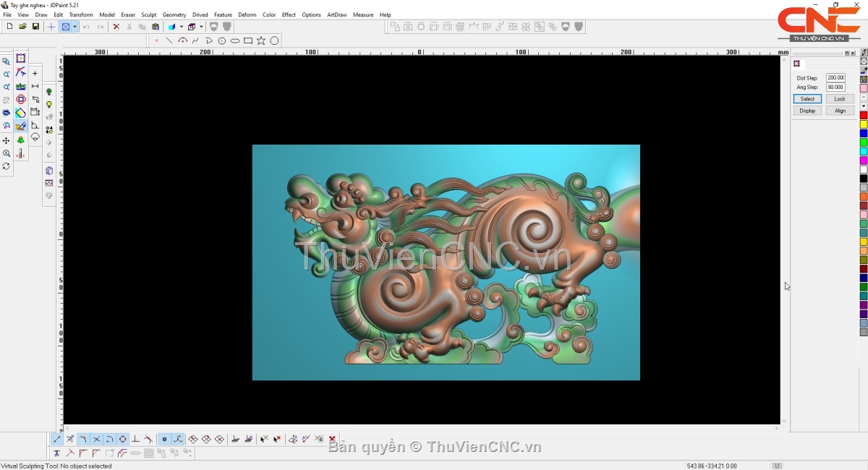Click the Save floppy disk icon
This screenshot has height=470, width=868.
(x=35, y=27)
